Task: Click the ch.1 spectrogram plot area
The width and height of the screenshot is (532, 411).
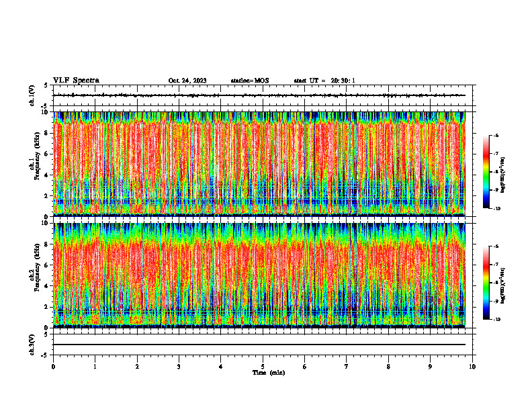Action: tap(259, 164)
